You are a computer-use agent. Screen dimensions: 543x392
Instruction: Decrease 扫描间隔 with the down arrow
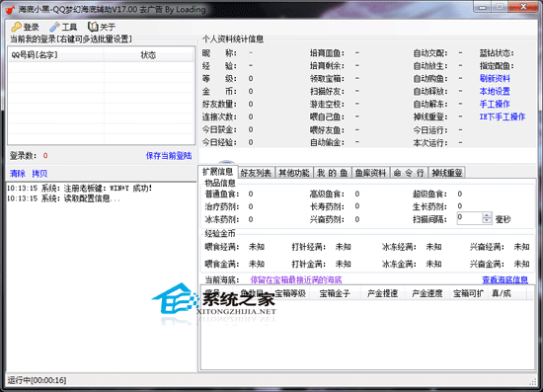(487, 221)
